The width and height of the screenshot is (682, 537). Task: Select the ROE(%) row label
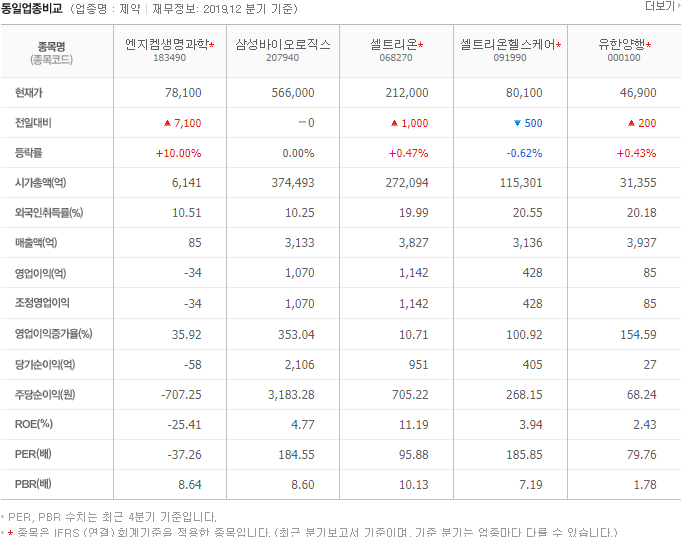(x=34, y=424)
